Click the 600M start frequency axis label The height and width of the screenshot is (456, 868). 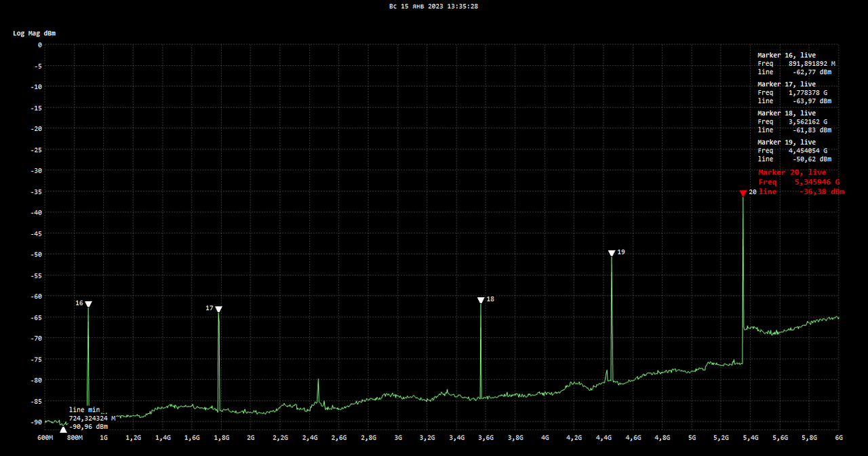click(x=45, y=438)
